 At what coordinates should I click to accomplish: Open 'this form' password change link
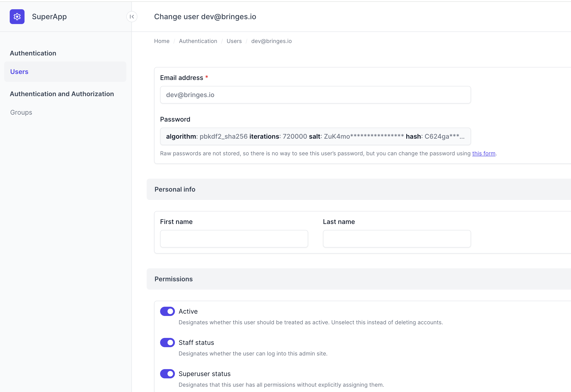[x=484, y=153]
